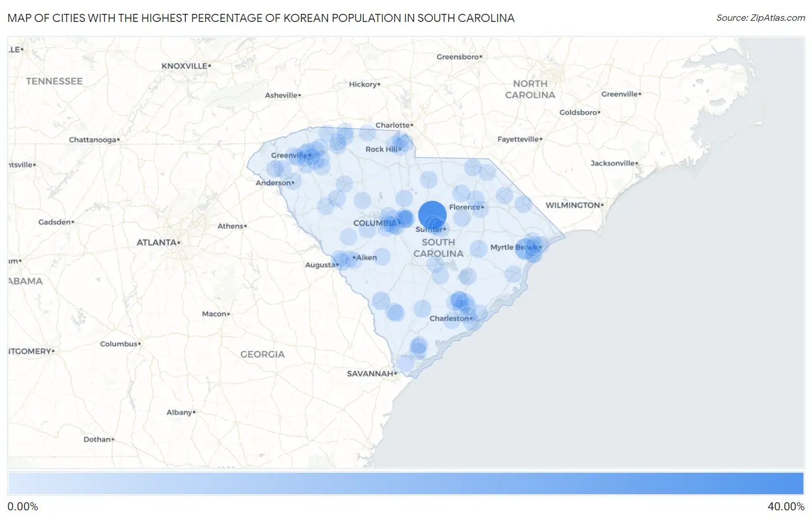Click the ATLANTA city label
The width and height of the screenshot is (812, 519).
point(157,242)
